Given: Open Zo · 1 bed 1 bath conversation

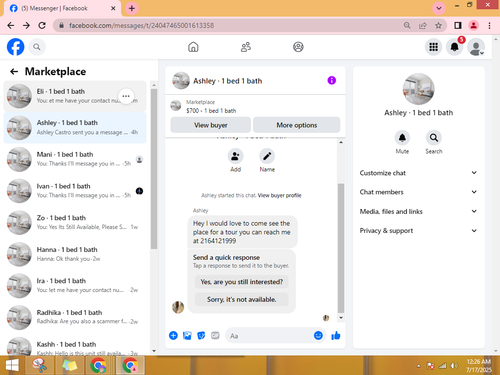Looking at the screenshot, I should (75, 222).
